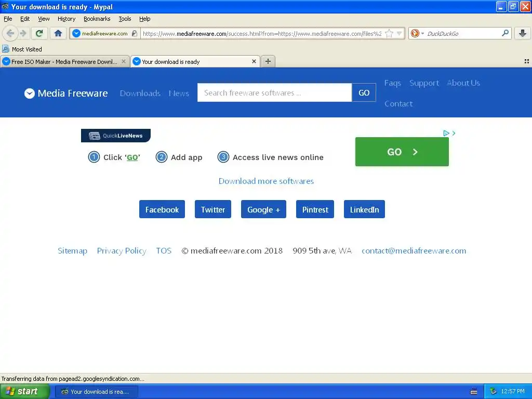Viewport: 532px width, 399px height.
Task: Share via the Google + button
Action: coord(263,209)
